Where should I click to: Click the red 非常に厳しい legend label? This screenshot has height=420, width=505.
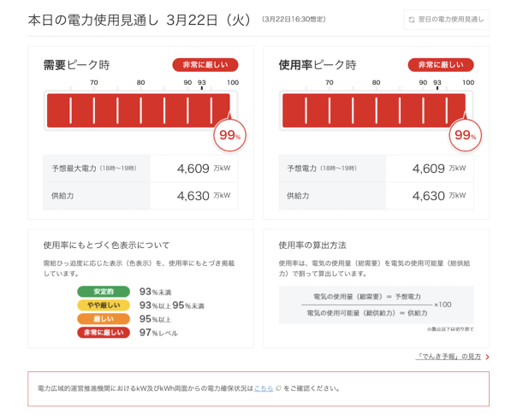tap(104, 333)
